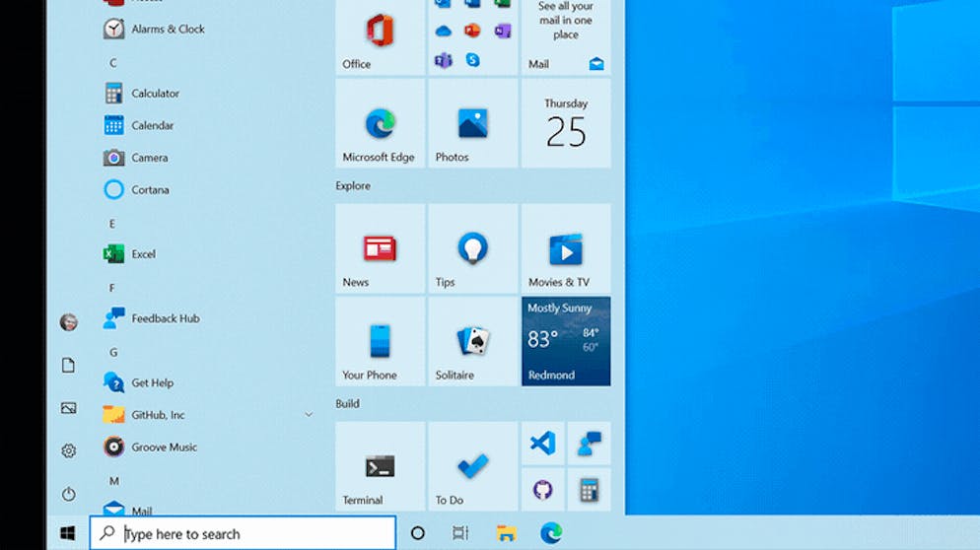Focus the Type here to search box
This screenshot has width=980, height=550.
point(244,533)
